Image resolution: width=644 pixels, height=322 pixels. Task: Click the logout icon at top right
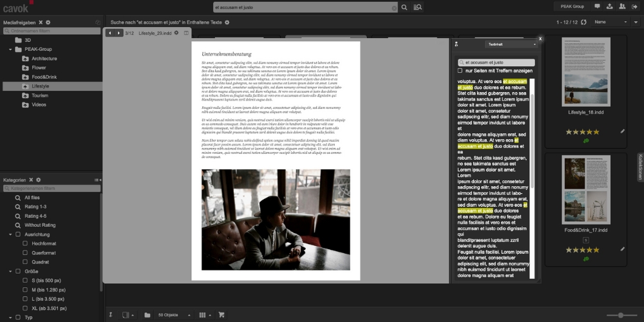(634, 6)
